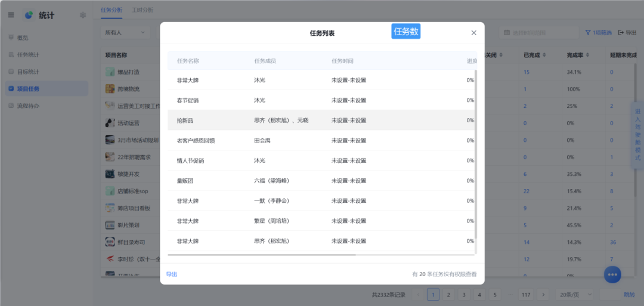Click the 店铺标准sop project icon
This screenshot has width=644, height=306.
click(110, 191)
